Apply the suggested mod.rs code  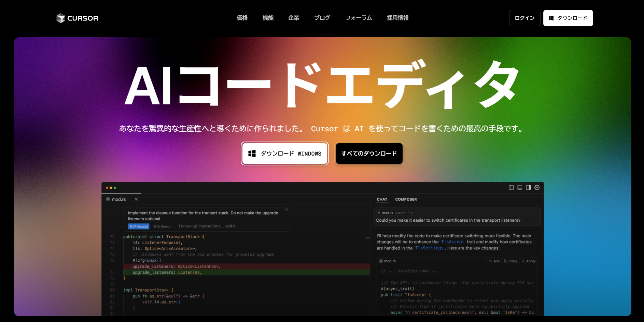click(529, 261)
